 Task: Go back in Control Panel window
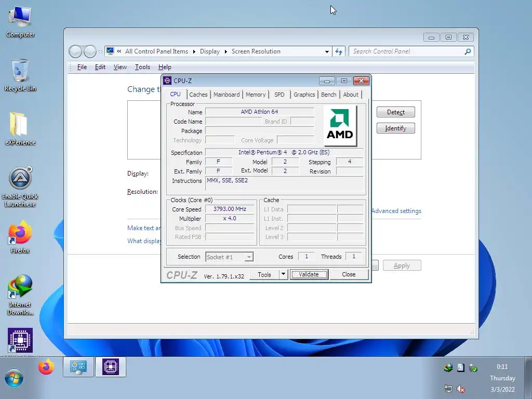pos(76,51)
